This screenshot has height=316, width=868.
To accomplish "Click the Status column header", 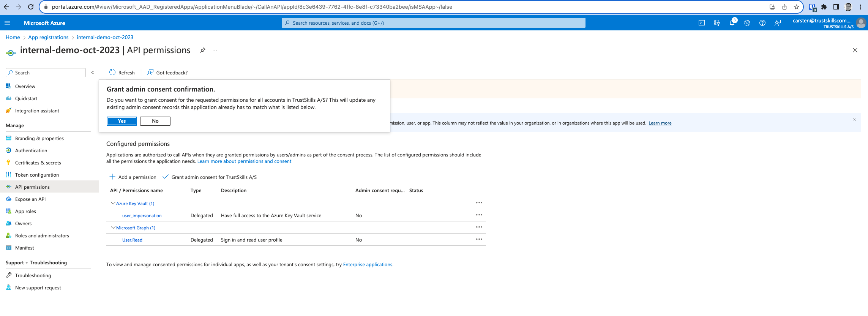I will pyautogui.click(x=416, y=191).
